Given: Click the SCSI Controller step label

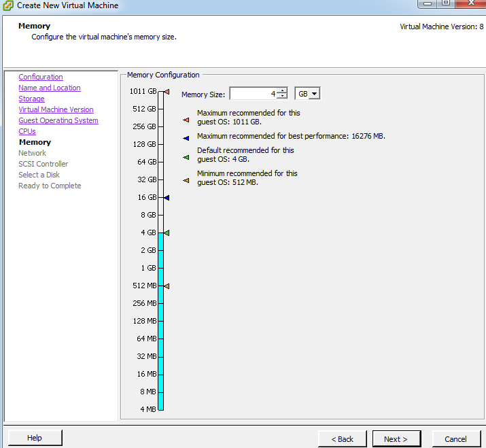Looking at the screenshot, I should [44, 164].
